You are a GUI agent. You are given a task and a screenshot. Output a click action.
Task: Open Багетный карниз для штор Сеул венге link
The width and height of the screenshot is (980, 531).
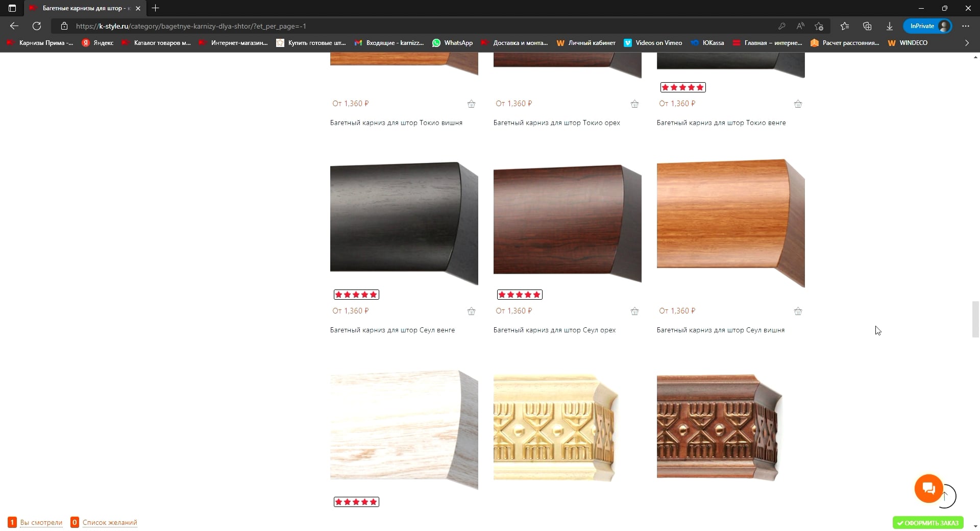[393, 330]
